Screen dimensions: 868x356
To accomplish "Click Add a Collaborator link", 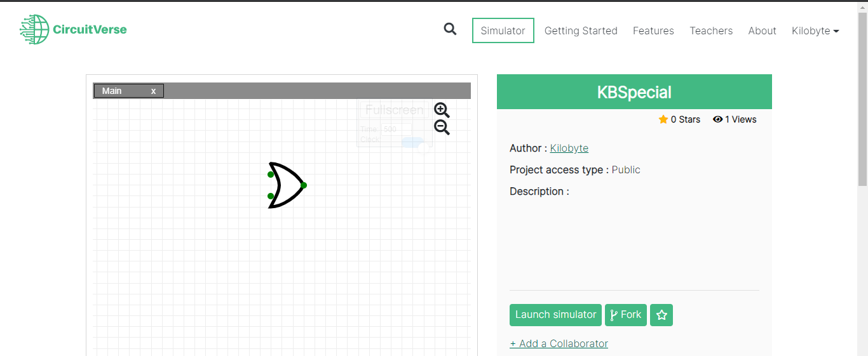I will (x=559, y=343).
